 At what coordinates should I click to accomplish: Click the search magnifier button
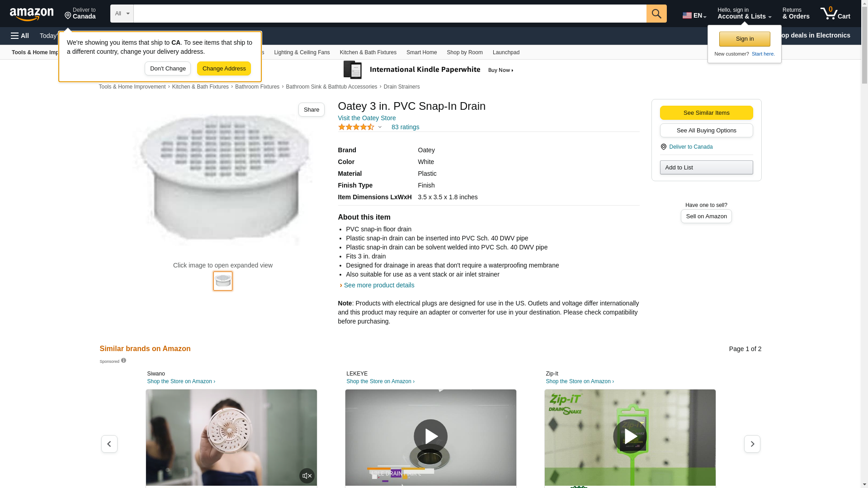(656, 14)
